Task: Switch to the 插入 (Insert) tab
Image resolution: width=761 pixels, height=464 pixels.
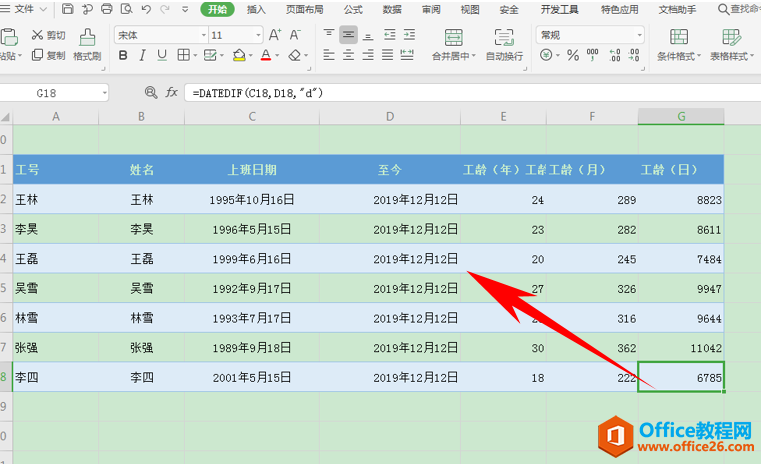Action: click(256, 9)
